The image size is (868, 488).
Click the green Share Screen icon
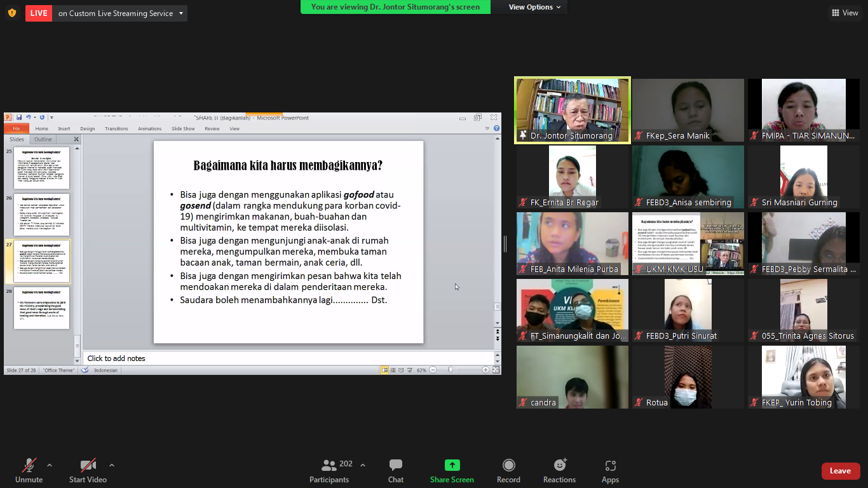point(452,465)
